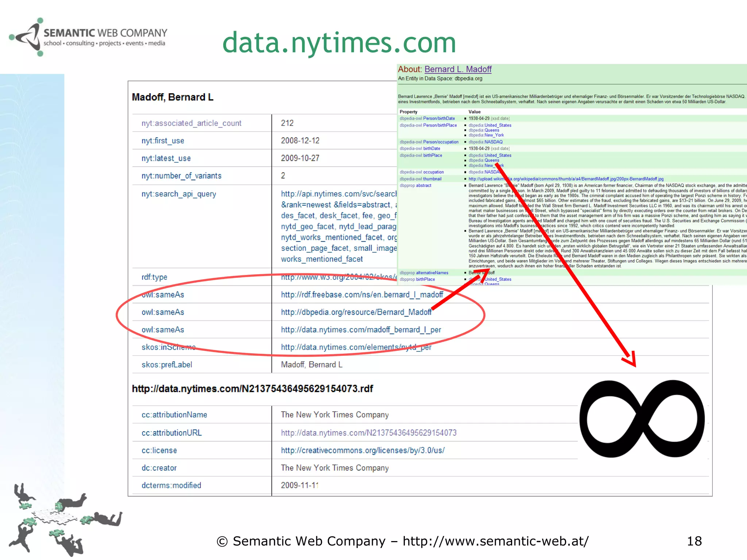Click the date 2009-10-27
Viewport: 747px width, 560px height.
pos(300,158)
